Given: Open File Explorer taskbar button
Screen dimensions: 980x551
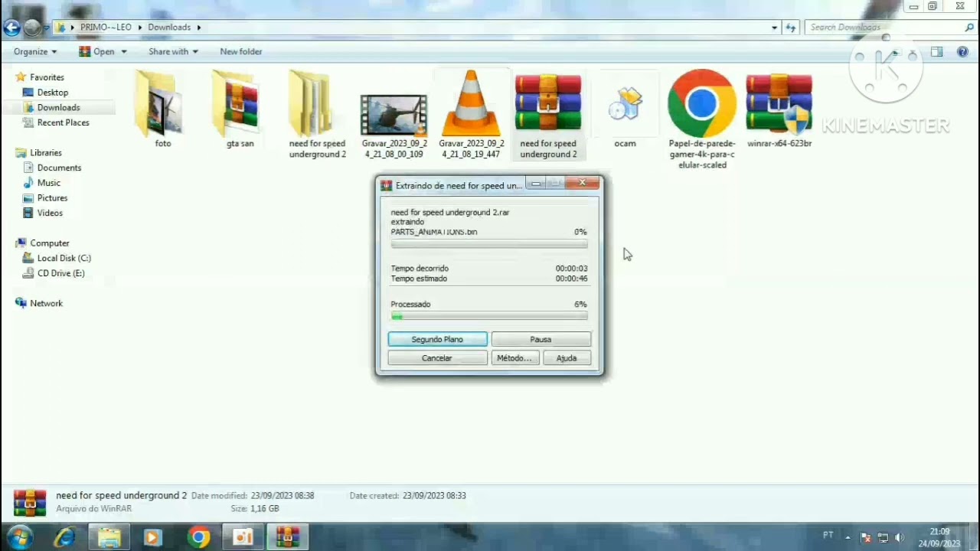Looking at the screenshot, I should [109, 537].
